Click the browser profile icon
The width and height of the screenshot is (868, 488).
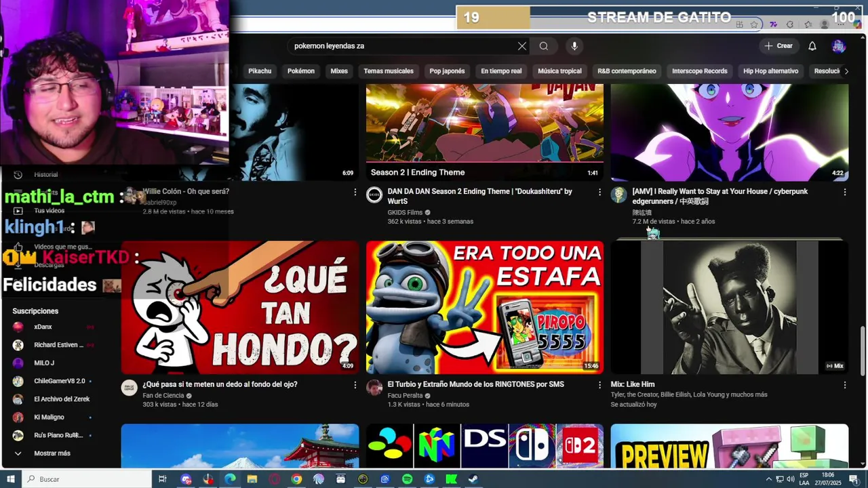[825, 24]
